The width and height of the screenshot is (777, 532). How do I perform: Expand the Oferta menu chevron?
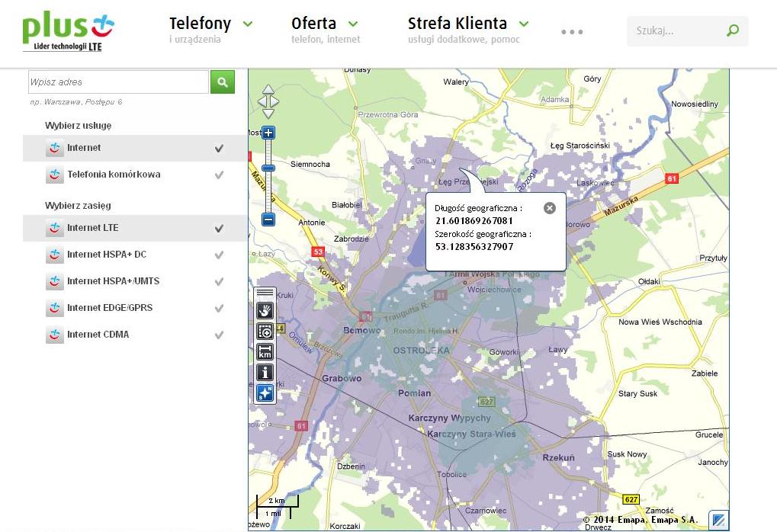(x=353, y=24)
